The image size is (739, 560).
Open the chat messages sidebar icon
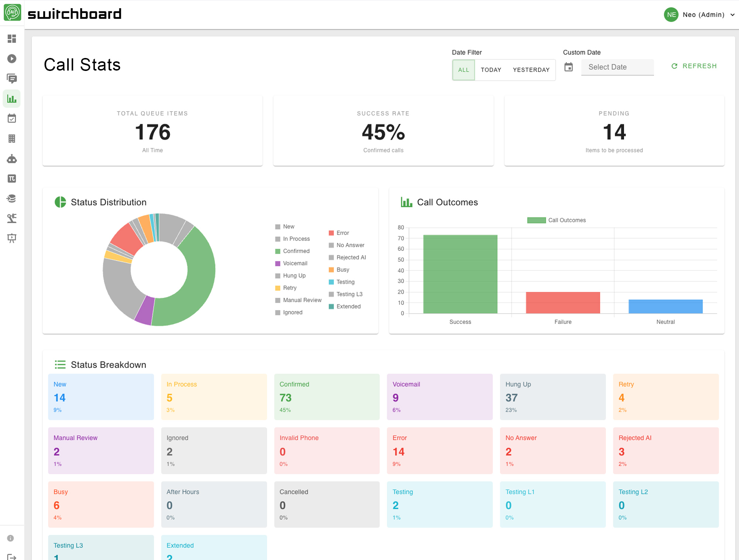(x=12, y=79)
